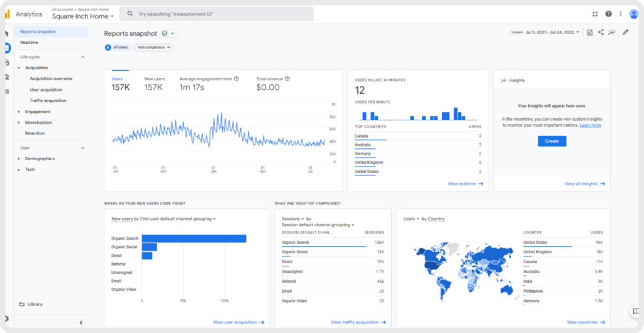
Task: Click the United States row in country table
Action: 563,243
